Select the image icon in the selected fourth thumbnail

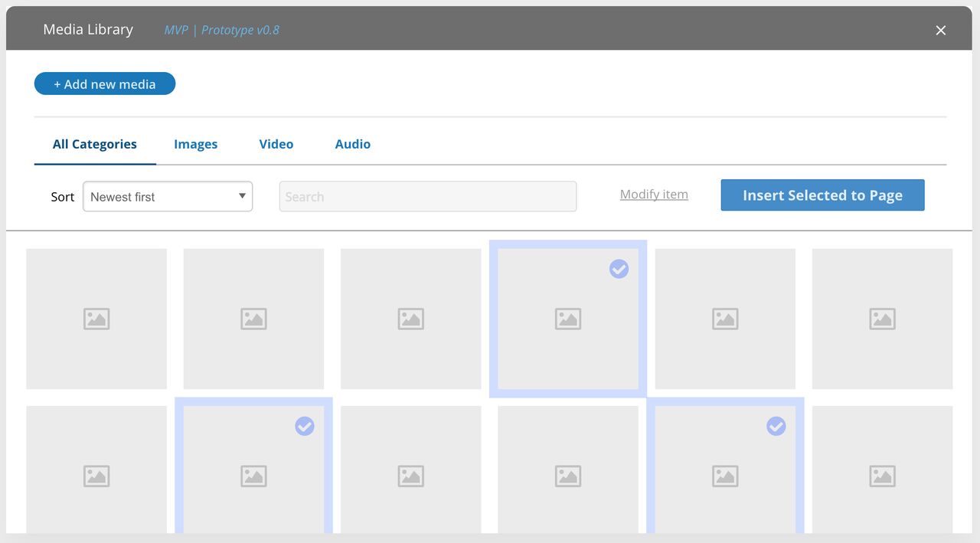pyautogui.click(x=567, y=319)
